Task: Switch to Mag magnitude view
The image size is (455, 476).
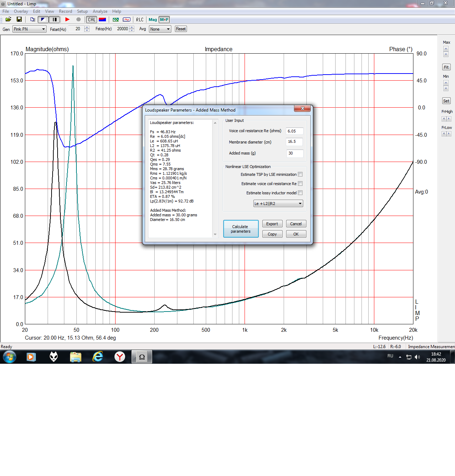Action: 153,20
